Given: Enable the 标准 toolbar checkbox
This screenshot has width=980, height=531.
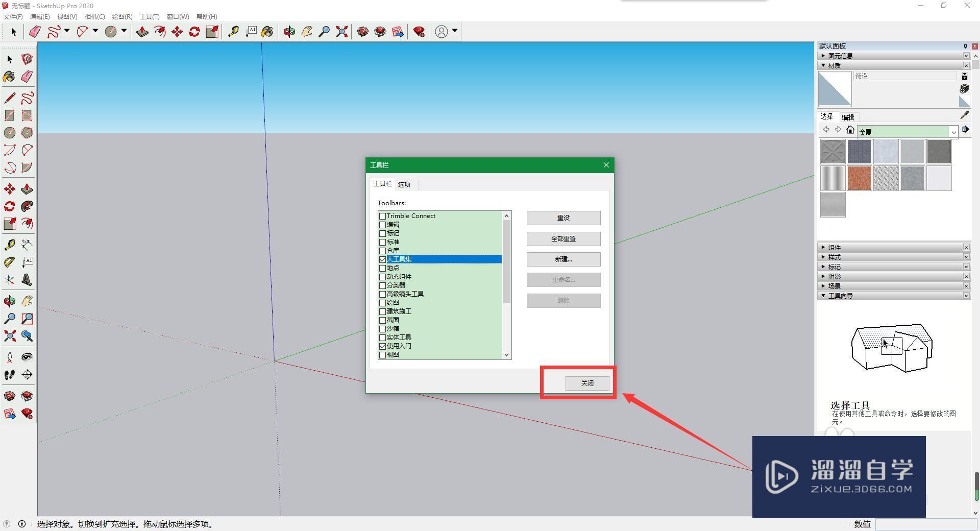Looking at the screenshot, I should point(382,242).
